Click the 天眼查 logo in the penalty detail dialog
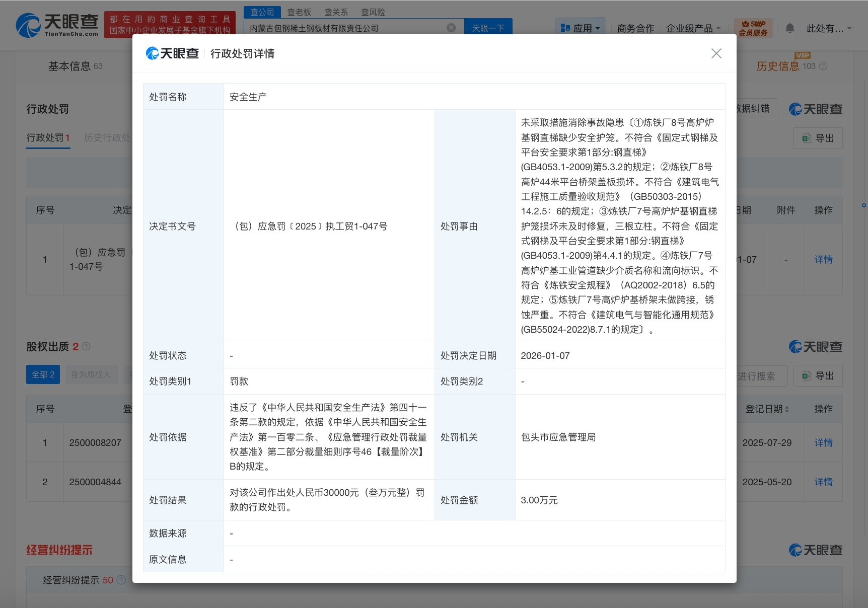This screenshot has width=868, height=608. 172,53
